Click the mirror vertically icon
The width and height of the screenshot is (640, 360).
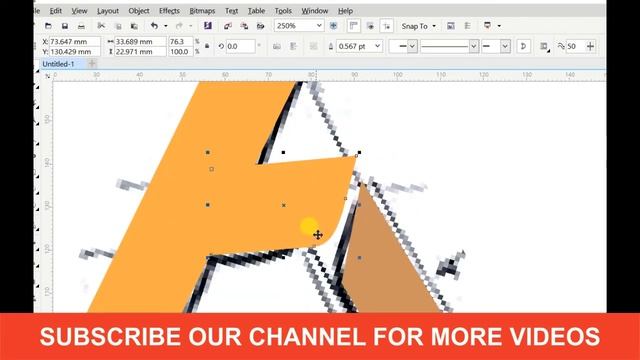pos(293,46)
